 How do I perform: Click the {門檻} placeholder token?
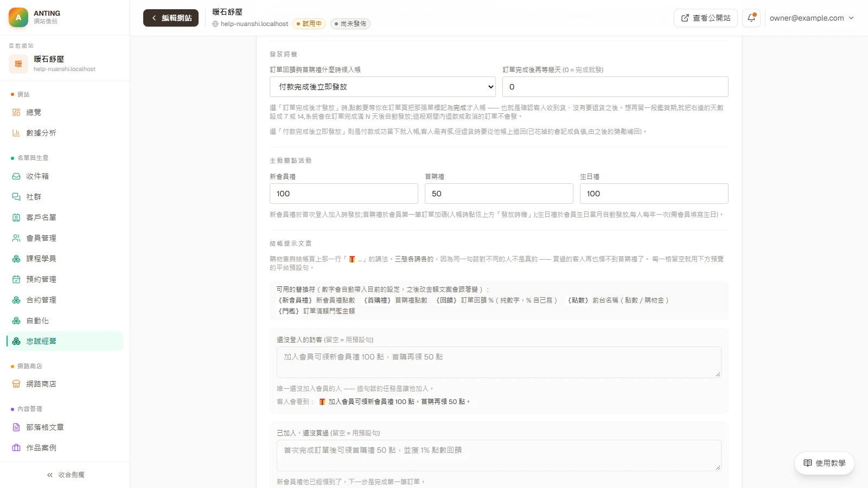289,311
